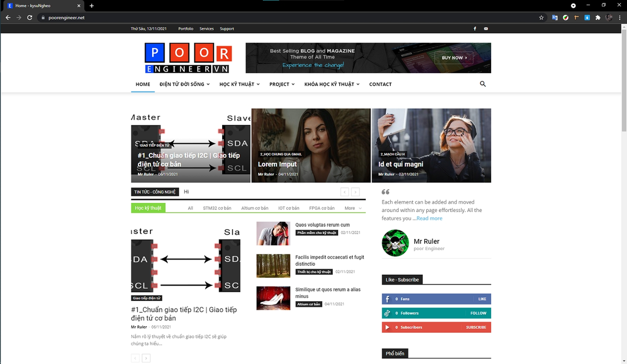This screenshot has width=627, height=364.
Task: Open the Lorem Imput featured post
Action: [277, 164]
